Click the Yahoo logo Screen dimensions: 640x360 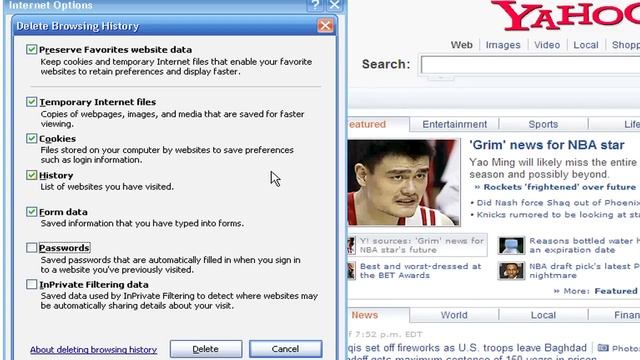tap(566, 16)
